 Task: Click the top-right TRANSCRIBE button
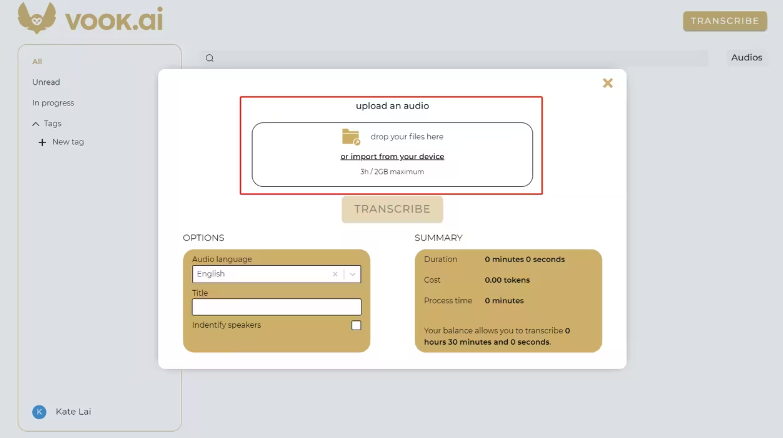click(725, 21)
